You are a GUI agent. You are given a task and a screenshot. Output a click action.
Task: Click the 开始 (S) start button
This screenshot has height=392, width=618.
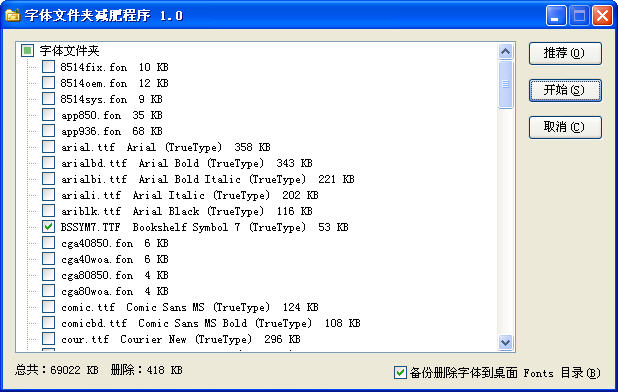[565, 90]
